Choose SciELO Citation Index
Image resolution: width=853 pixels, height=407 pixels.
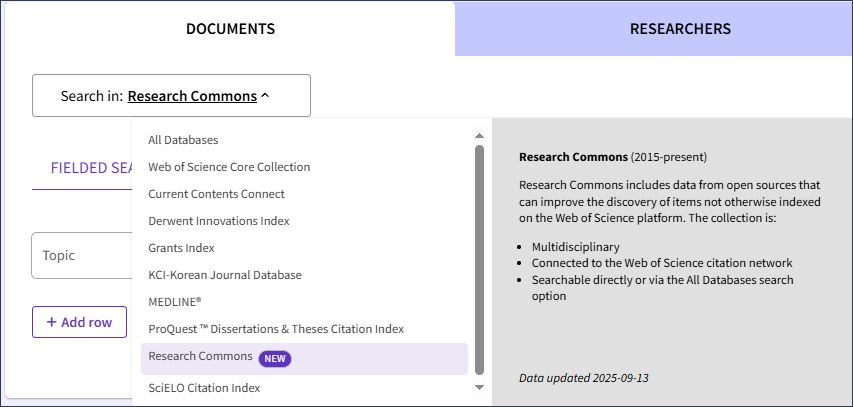(x=204, y=388)
